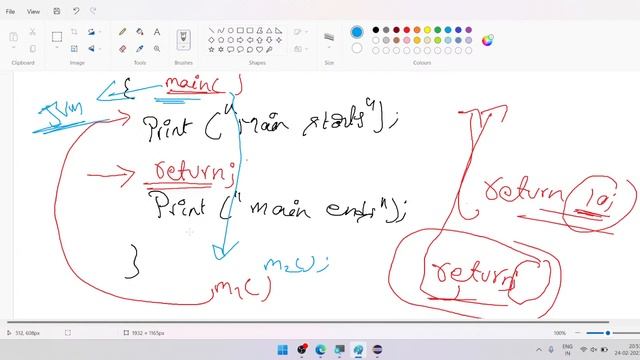The width and height of the screenshot is (640, 360).
Task: Click the Cut scissors icon
Action: (x=32, y=32)
